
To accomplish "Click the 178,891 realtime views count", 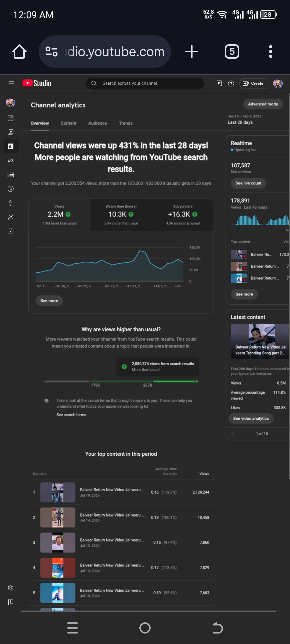I will [x=240, y=200].
